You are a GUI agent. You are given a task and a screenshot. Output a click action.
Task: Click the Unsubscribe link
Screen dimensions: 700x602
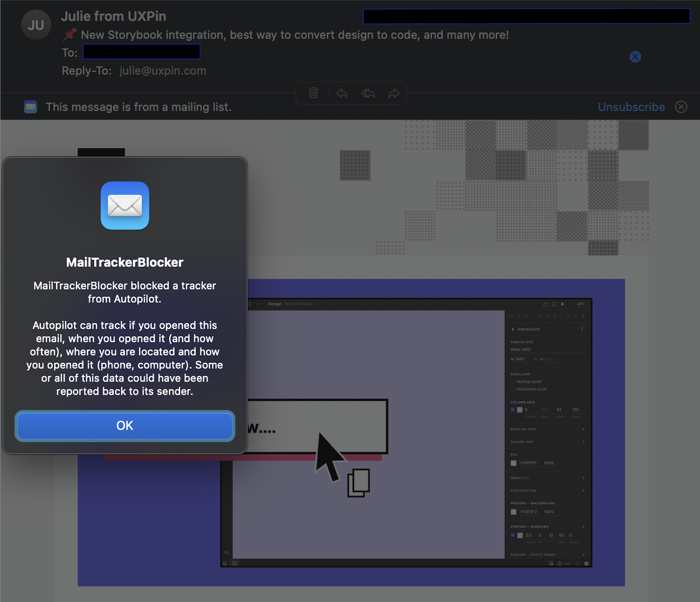631,107
